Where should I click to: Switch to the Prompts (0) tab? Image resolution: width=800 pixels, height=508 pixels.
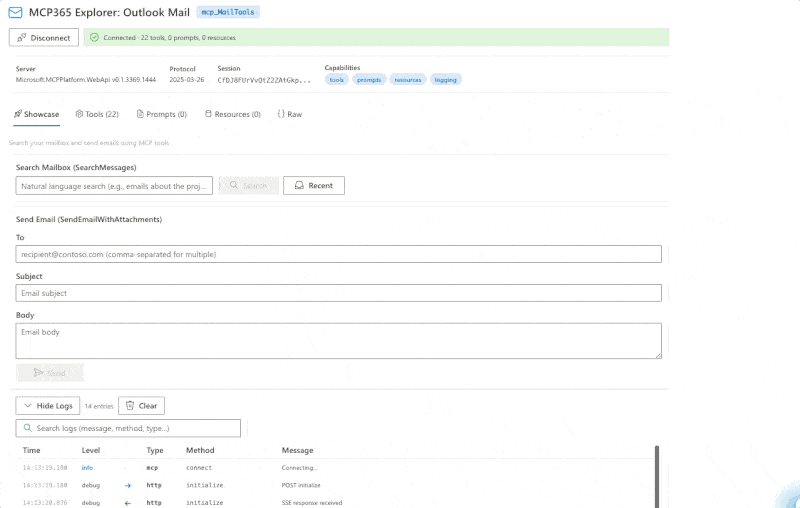click(x=162, y=114)
